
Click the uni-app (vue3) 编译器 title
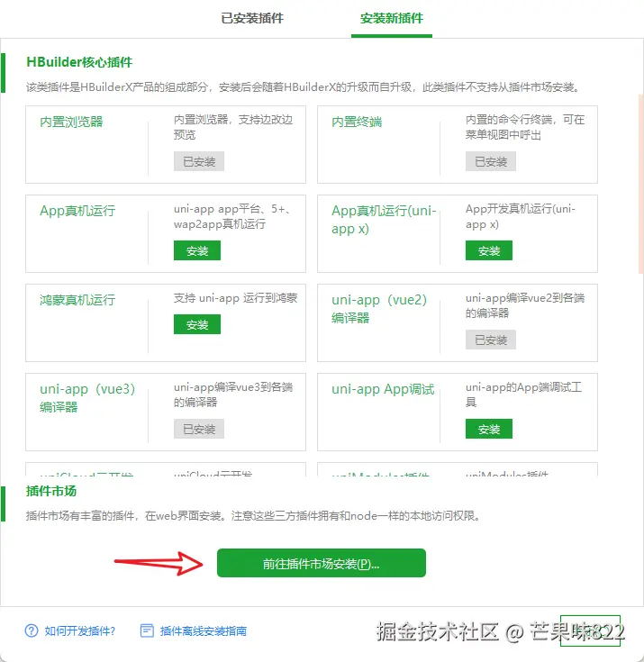pos(87,398)
